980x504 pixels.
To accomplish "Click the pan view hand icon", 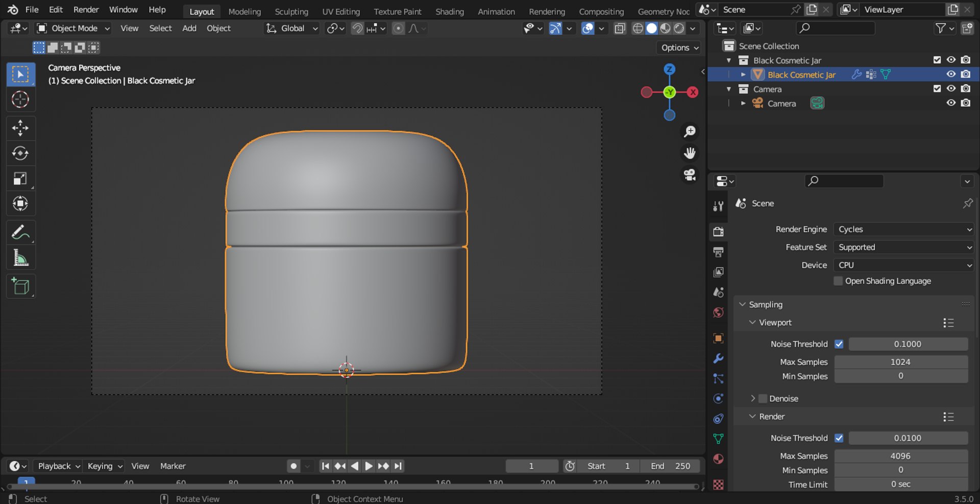I will [x=690, y=153].
